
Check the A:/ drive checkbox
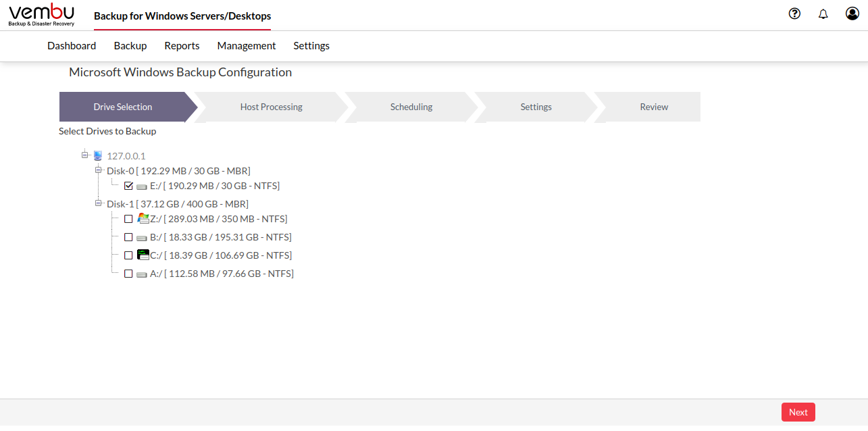click(128, 274)
